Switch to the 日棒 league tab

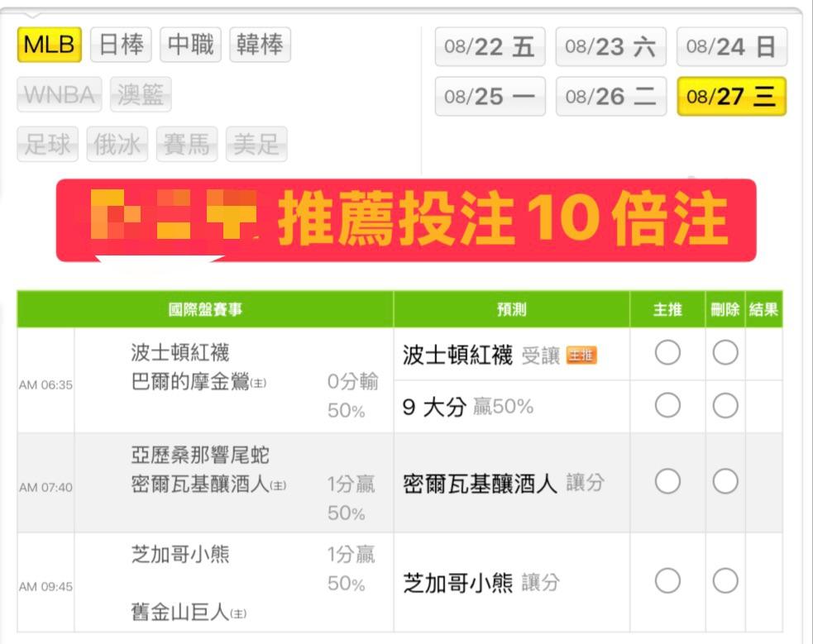[x=121, y=45]
